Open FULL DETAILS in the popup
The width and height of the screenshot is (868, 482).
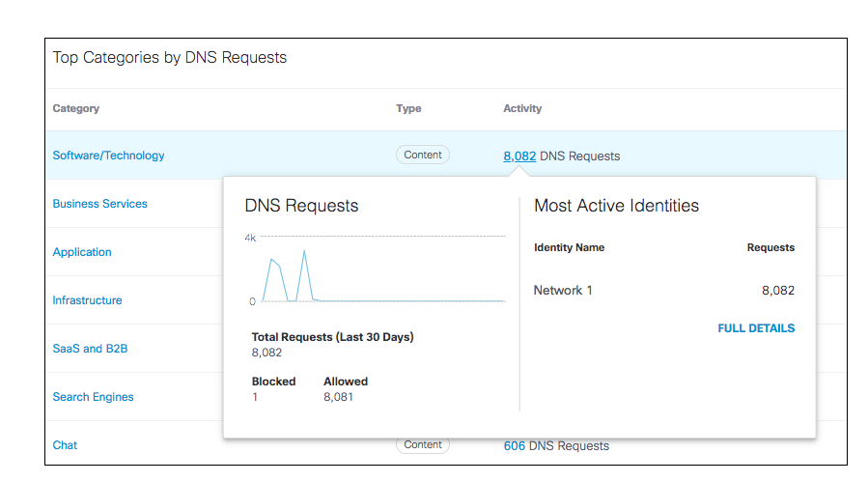click(x=756, y=328)
